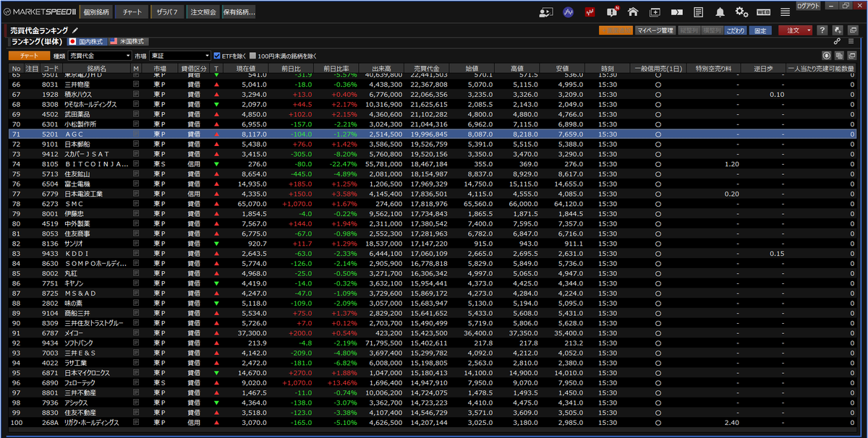
Task: Click code 9433 in the table
Action: click(50, 254)
